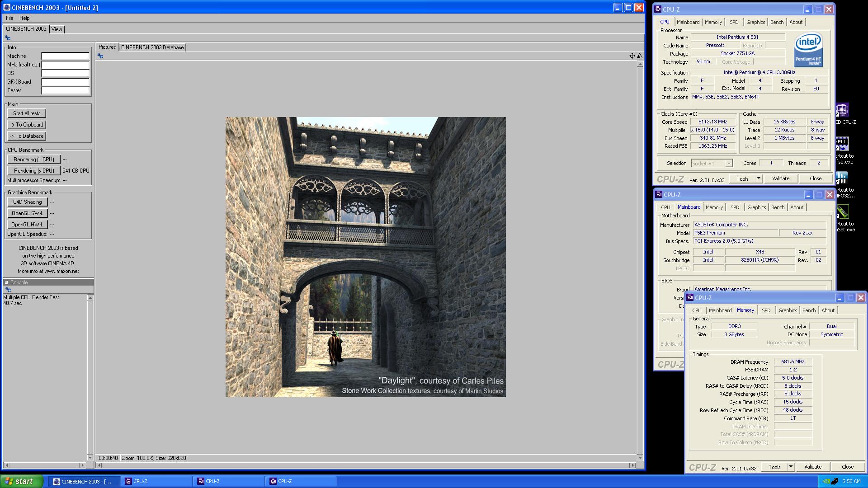Open the Memory tab in the CPU-Z Mainboard window
This screenshot has height=488, width=868.
(714, 207)
